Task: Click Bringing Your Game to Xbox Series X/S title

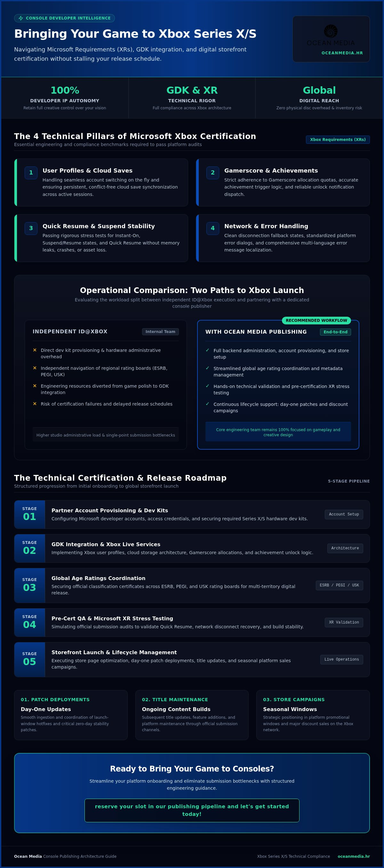Action: [x=135, y=34]
